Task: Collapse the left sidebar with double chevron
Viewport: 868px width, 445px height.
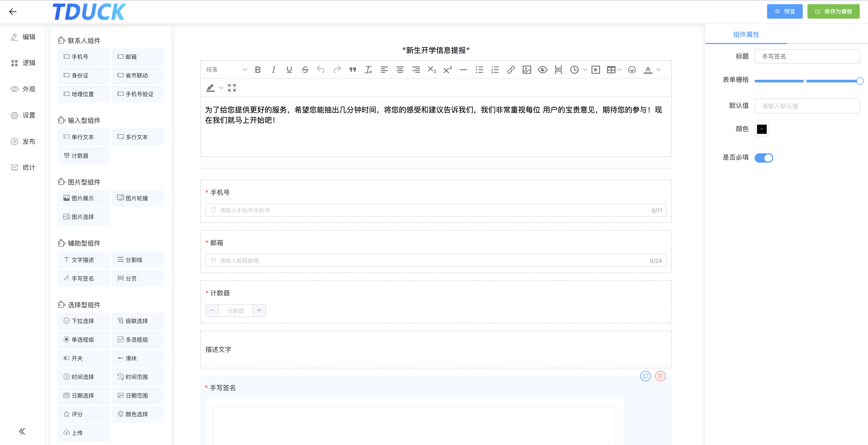Action: pyautogui.click(x=22, y=431)
